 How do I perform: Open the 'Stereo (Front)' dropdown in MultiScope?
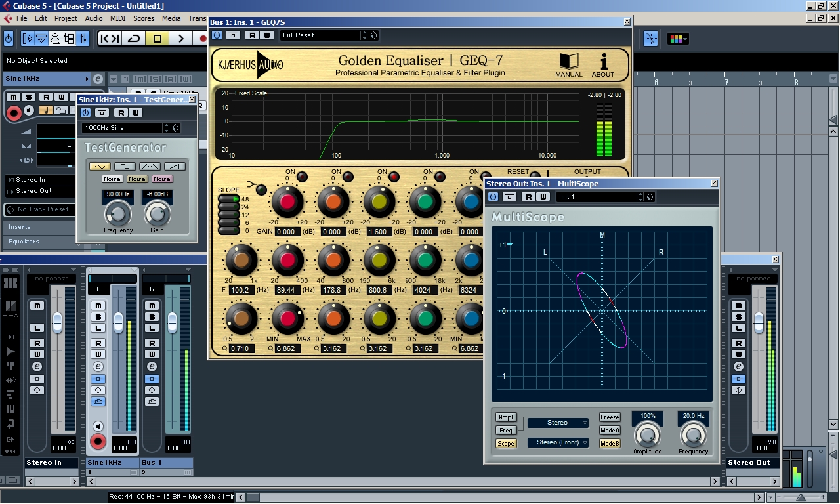pos(558,442)
